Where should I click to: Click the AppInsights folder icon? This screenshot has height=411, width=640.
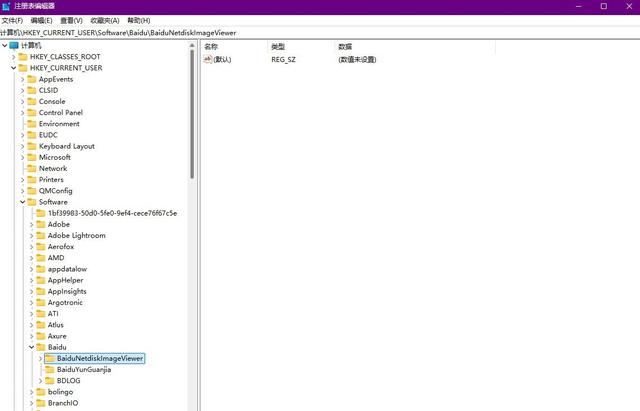tap(41, 291)
